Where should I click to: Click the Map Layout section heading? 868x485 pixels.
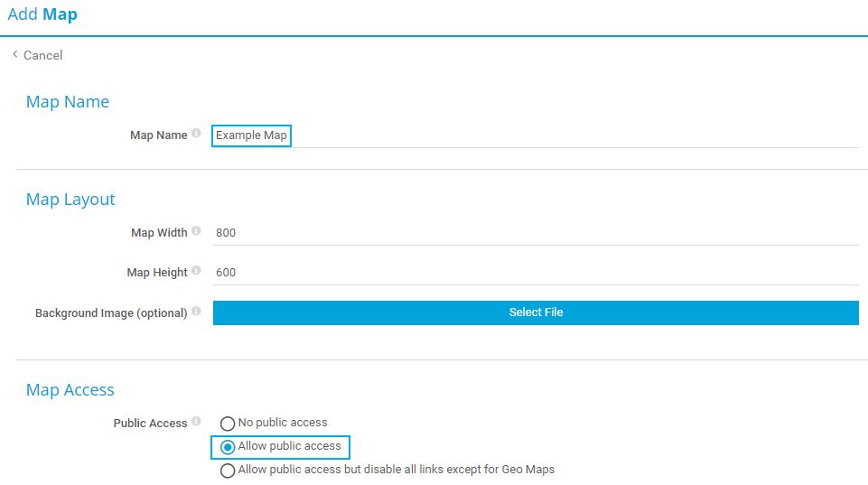pos(70,200)
